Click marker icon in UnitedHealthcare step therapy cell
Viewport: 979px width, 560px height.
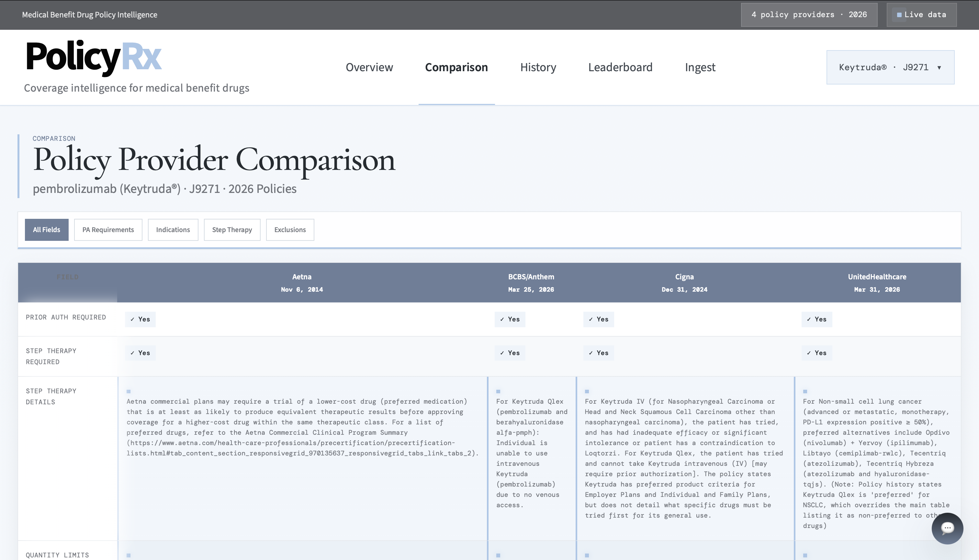(x=805, y=392)
